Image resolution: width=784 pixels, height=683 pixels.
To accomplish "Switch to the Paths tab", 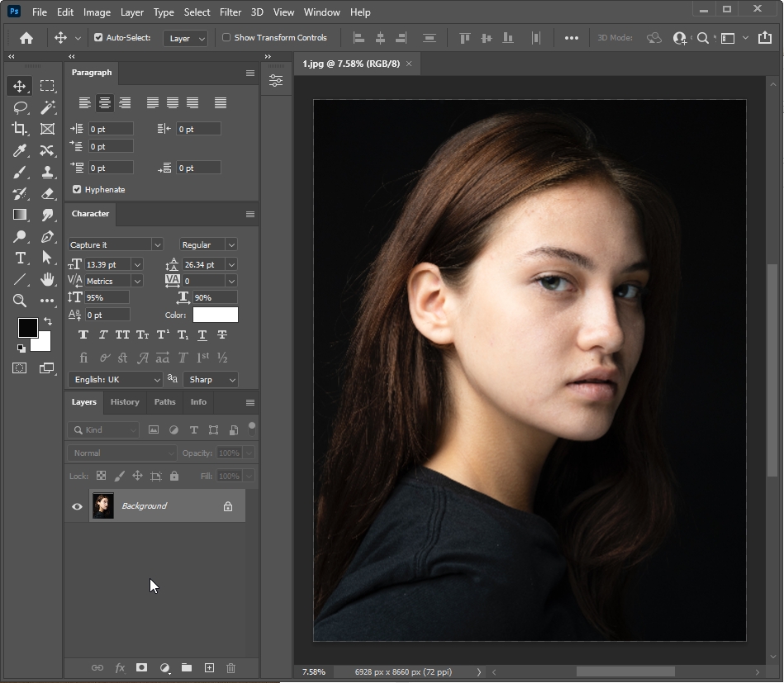I will (164, 402).
